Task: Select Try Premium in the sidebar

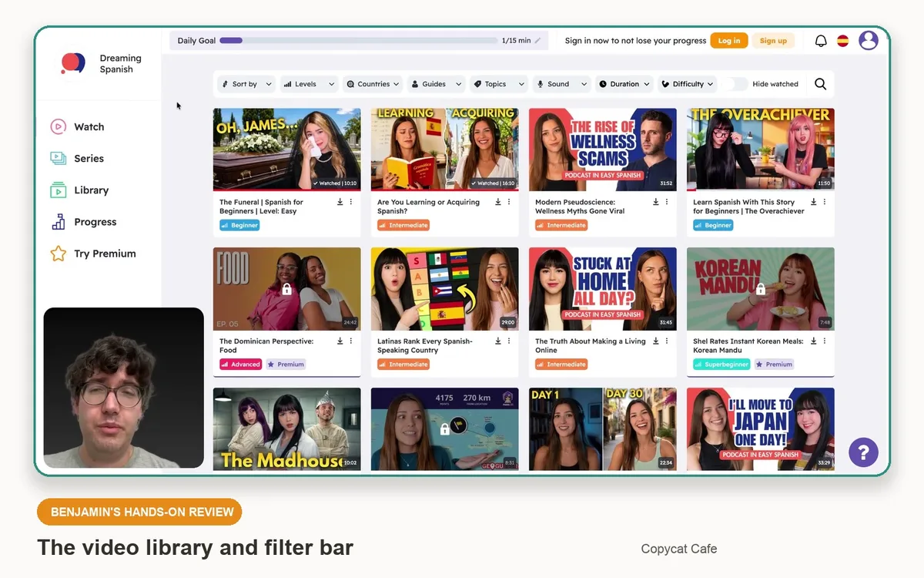Action: (93, 254)
